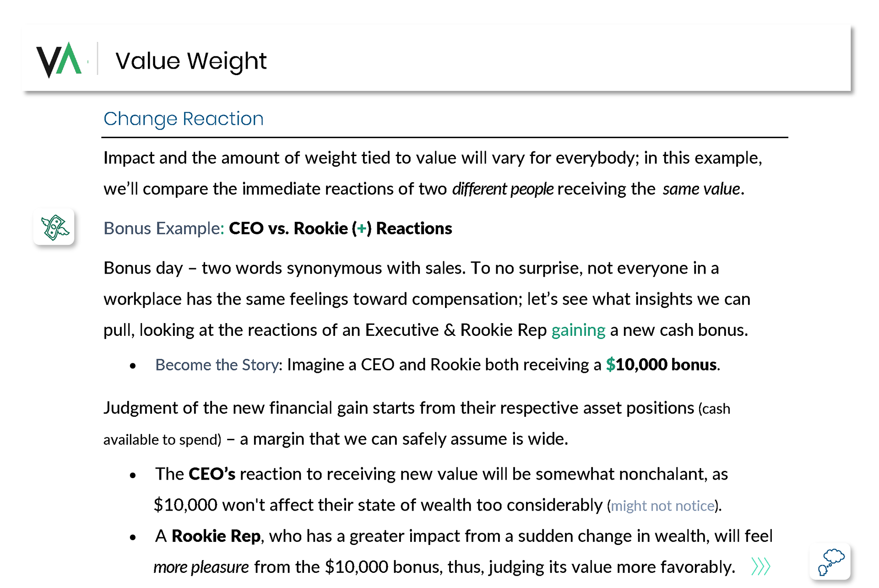This screenshot has height=588, width=879.
Task: Click the Bonus Example label
Action: pos(163,228)
